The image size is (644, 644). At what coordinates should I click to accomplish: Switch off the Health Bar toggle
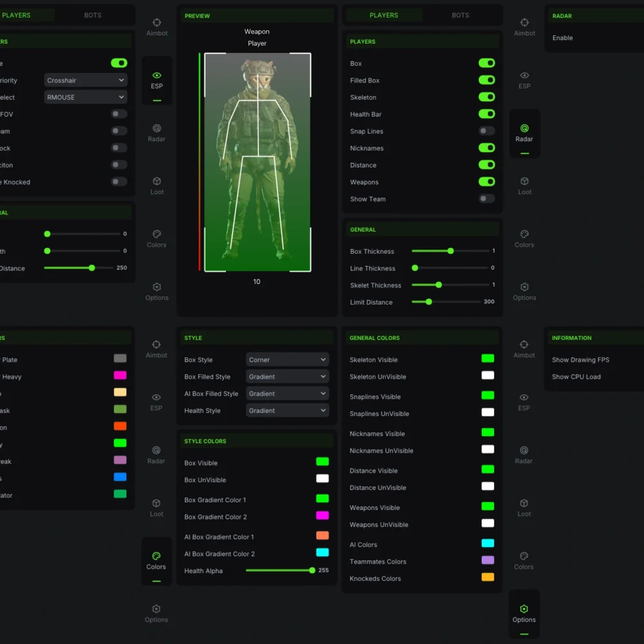point(487,114)
